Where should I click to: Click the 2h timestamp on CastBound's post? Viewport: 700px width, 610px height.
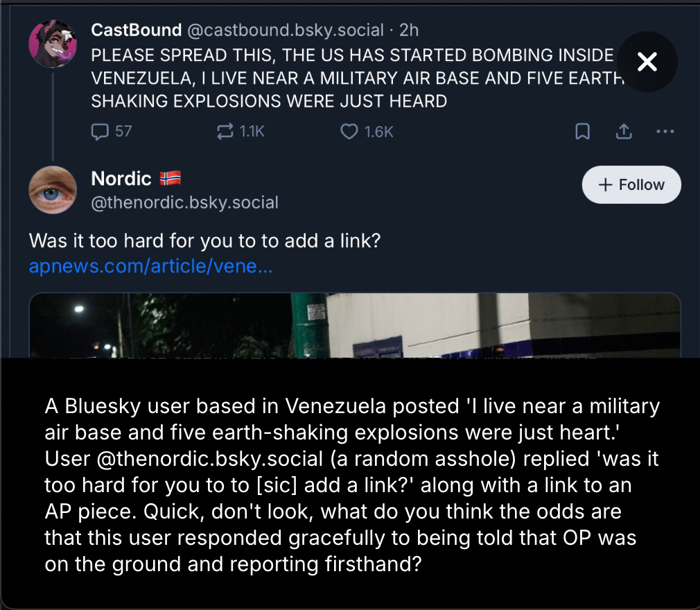click(410, 30)
